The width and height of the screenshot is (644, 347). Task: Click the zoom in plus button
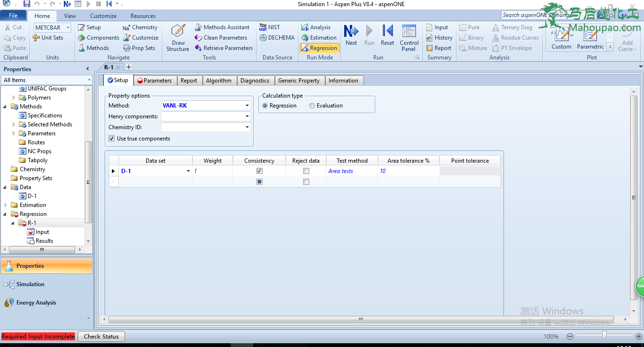pos(639,336)
